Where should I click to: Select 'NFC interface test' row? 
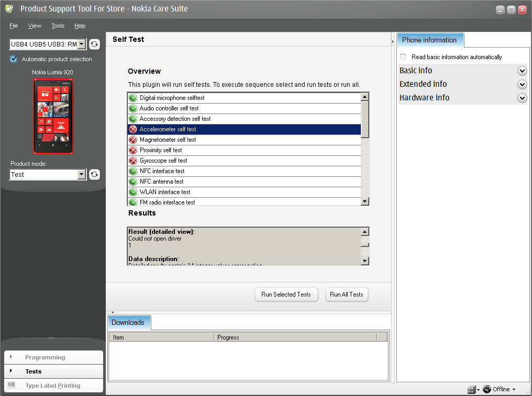click(x=245, y=171)
